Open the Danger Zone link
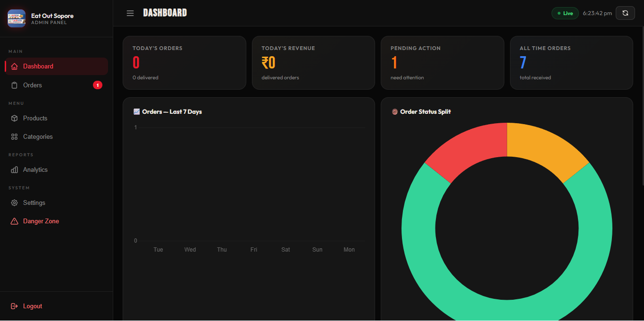 [57, 221]
